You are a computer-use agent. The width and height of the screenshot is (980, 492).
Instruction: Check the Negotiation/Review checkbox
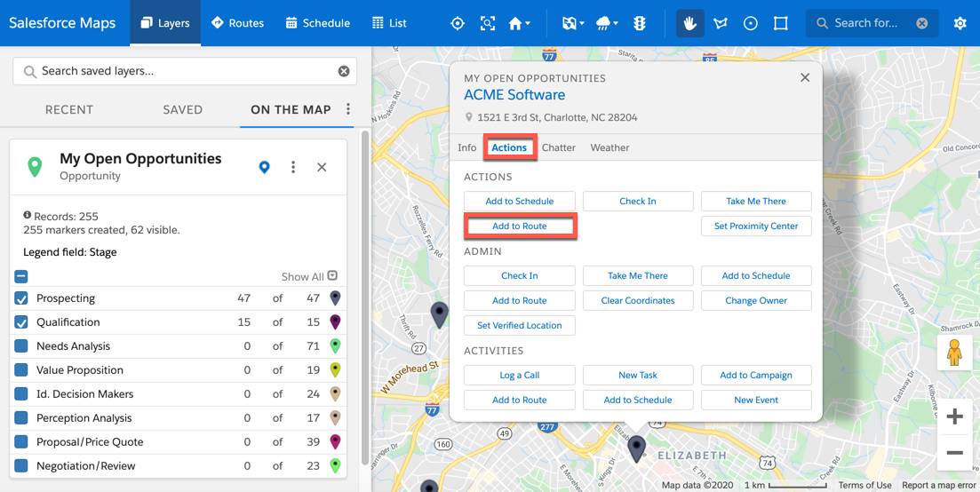(x=21, y=465)
